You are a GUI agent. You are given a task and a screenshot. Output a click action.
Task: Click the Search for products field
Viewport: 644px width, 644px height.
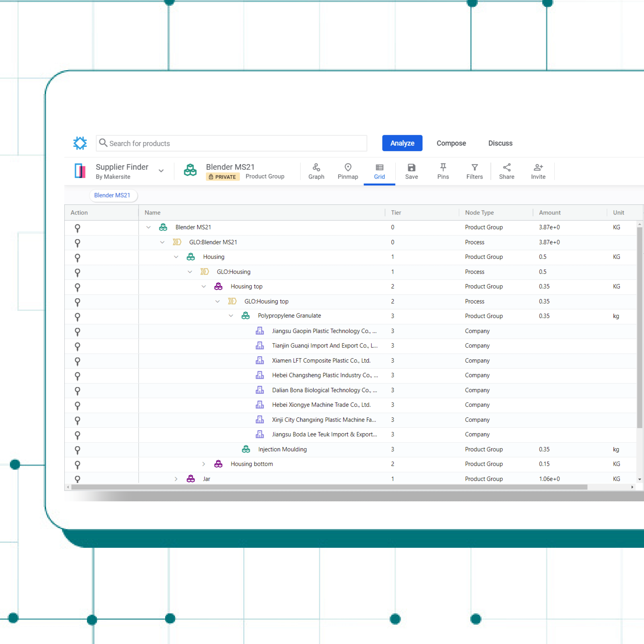tap(233, 143)
